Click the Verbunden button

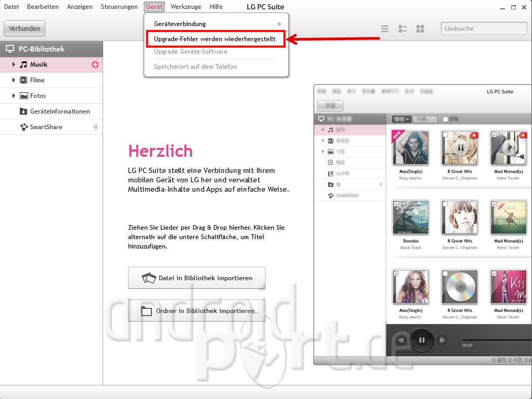click(x=24, y=28)
